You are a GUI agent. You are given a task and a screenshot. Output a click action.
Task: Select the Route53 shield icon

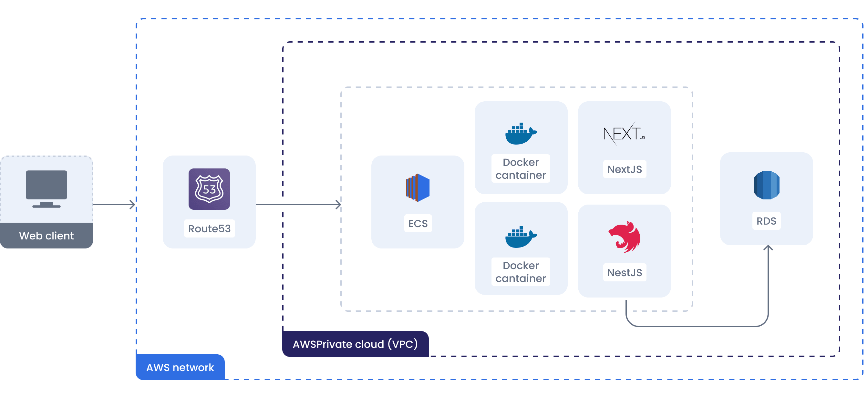(209, 189)
